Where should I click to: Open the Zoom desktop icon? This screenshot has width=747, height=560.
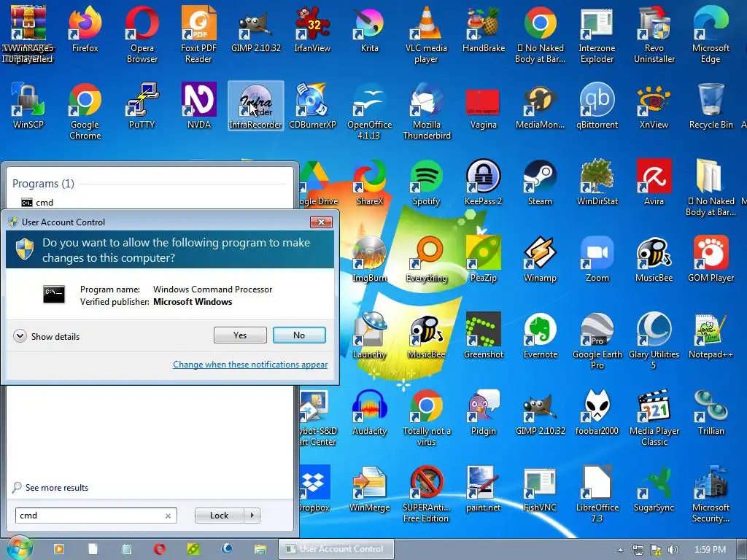coord(597,259)
